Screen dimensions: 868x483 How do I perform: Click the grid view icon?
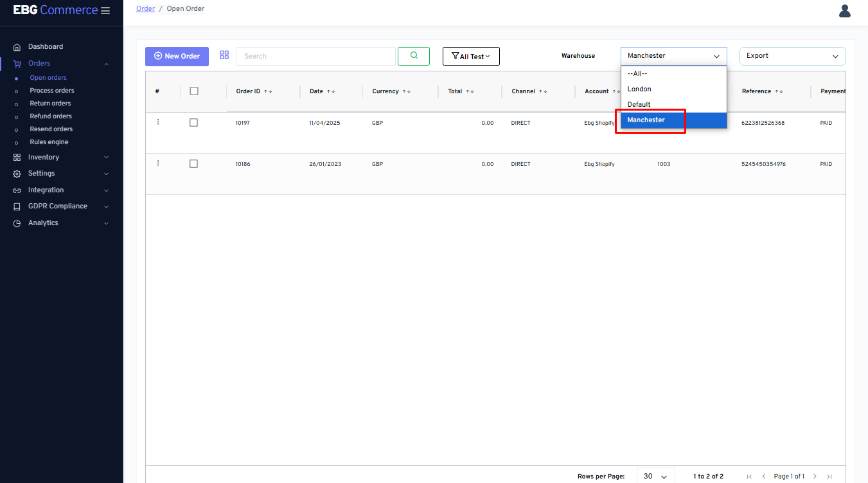[224, 55]
